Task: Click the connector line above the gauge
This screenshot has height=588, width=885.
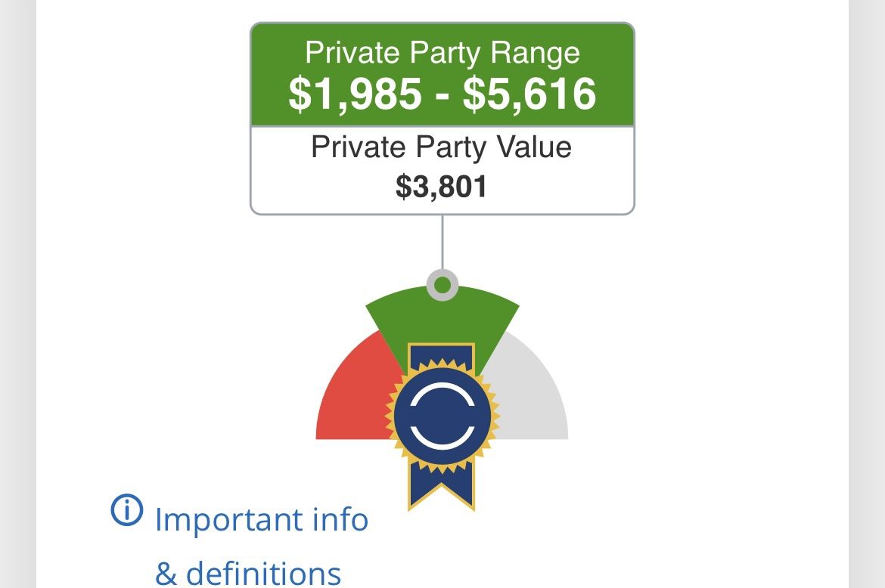Action: [x=442, y=243]
